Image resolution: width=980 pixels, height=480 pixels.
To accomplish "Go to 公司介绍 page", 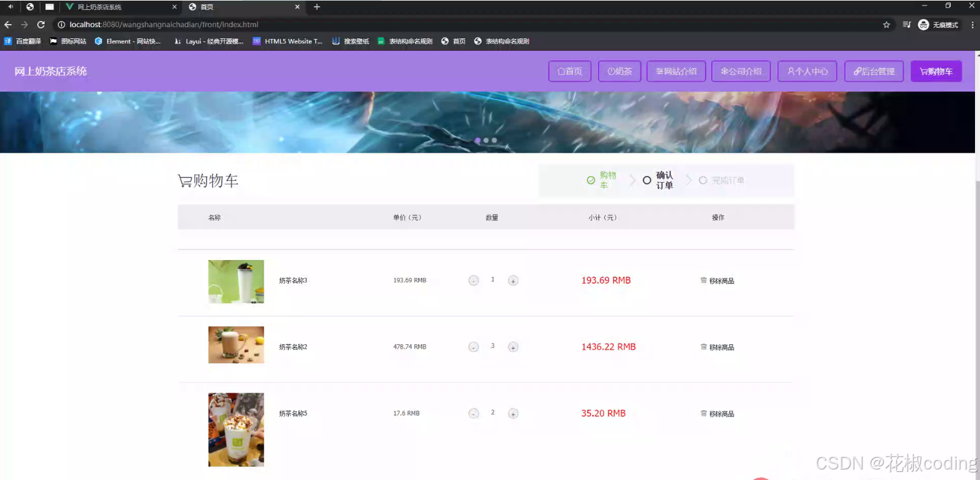I will coord(741,71).
